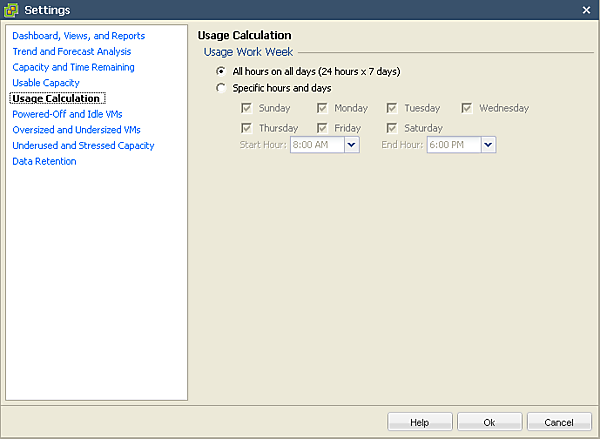Screen dimensions: 600x439
Task: Toggle the Thursday checkbox
Action: (246, 128)
